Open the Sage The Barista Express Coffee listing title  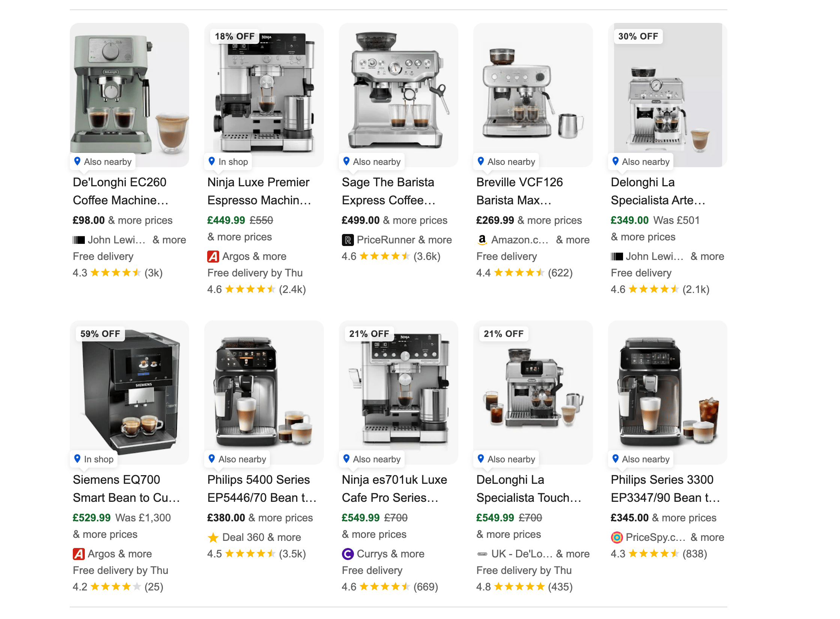[389, 191]
